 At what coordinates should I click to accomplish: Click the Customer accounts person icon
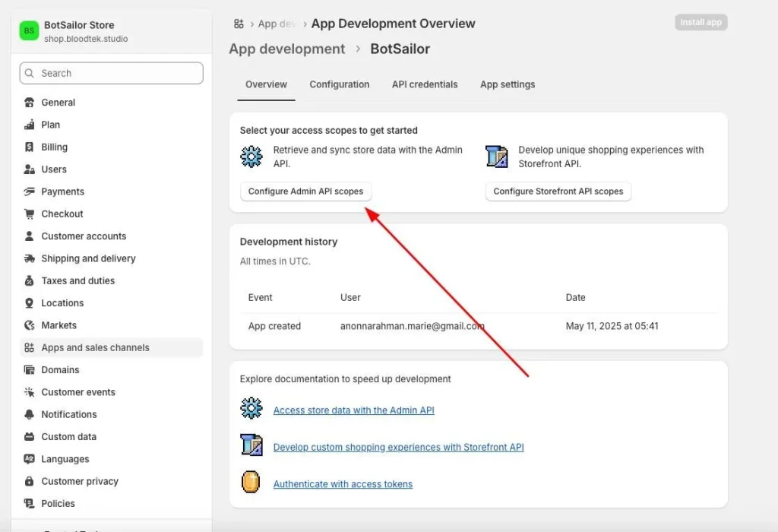pyautogui.click(x=30, y=236)
